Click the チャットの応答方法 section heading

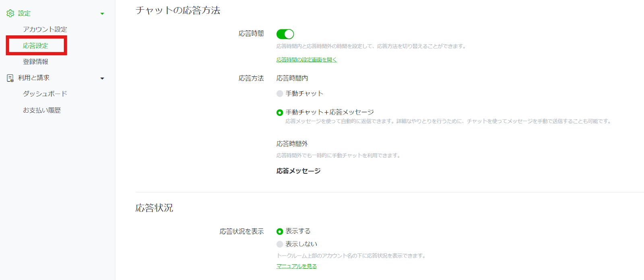pyautogui.click(x=178, y=10)
